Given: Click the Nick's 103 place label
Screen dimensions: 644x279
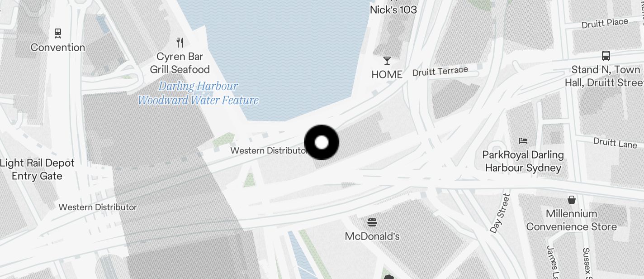Looking at the screenshot, I should coord(393,10).
